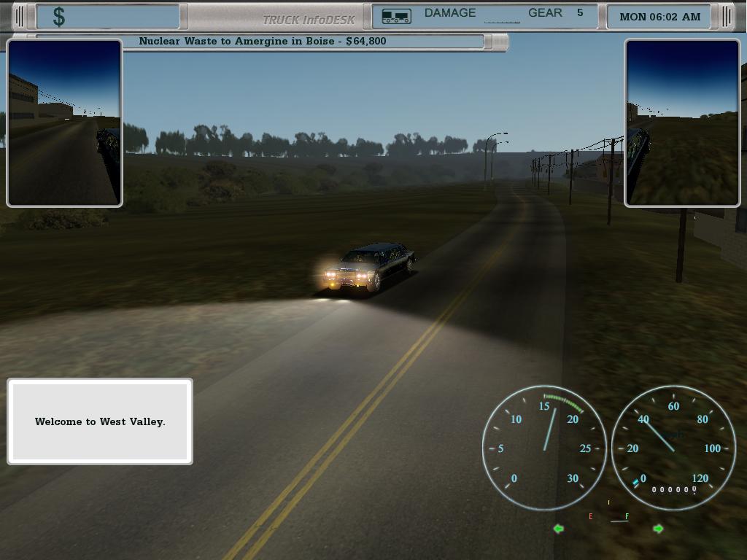Click the damage level bar under DAMAGE
Viewport: 747px width, 560px height.
tap(502, 22)
